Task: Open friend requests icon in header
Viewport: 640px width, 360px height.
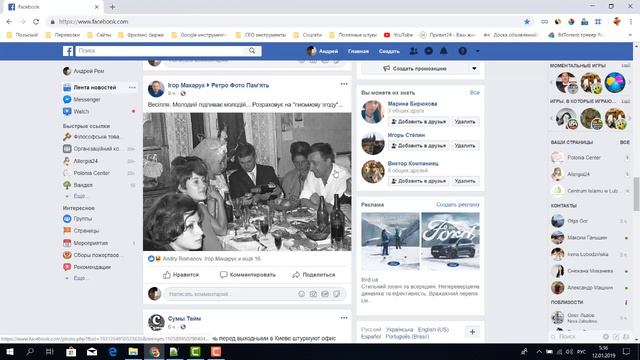Action: (x=413, y=51)
